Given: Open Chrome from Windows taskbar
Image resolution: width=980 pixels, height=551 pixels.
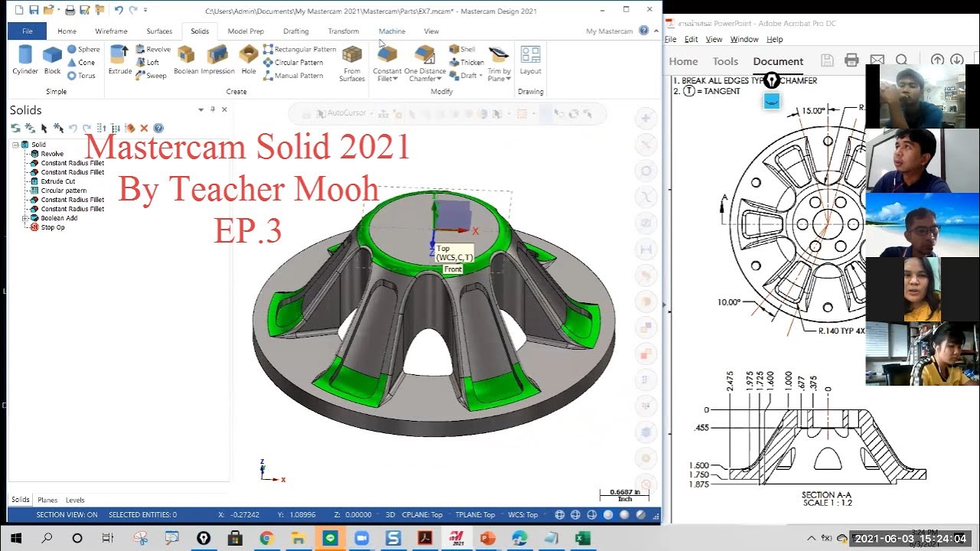Looking at the screenshot, I should point(266,538).
